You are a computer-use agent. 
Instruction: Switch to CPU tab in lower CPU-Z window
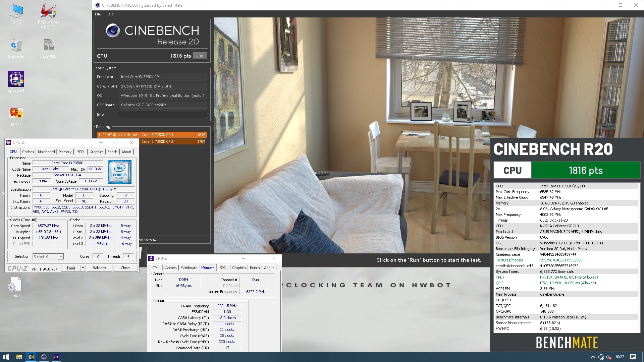click(x=156, y=268)
